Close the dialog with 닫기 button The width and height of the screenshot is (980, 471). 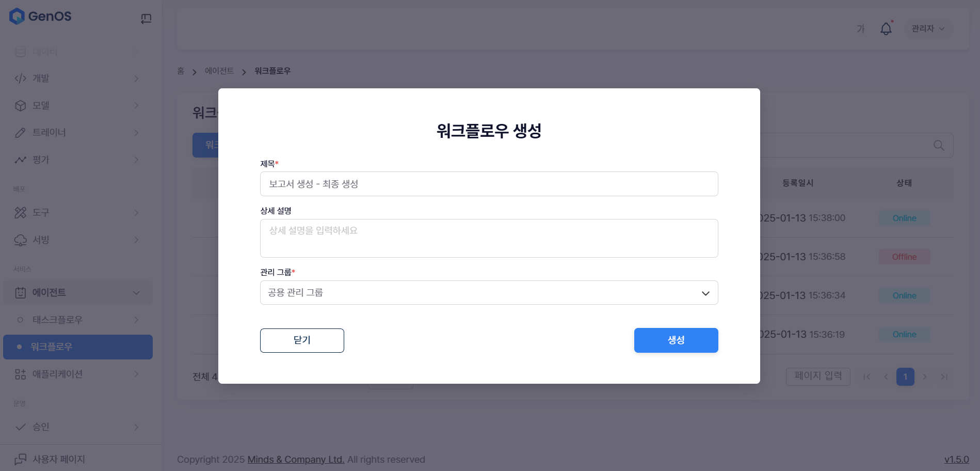pyautogui.click(x=302, y=340)
